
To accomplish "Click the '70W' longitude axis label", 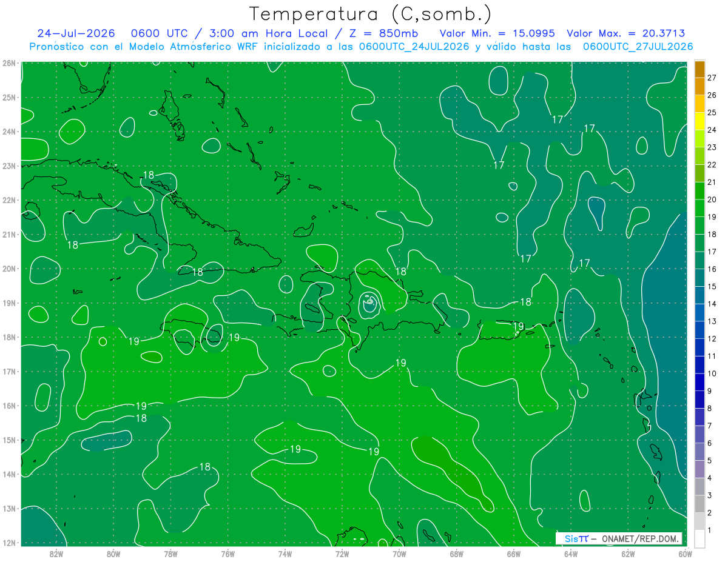I will [x=399, y=554].
